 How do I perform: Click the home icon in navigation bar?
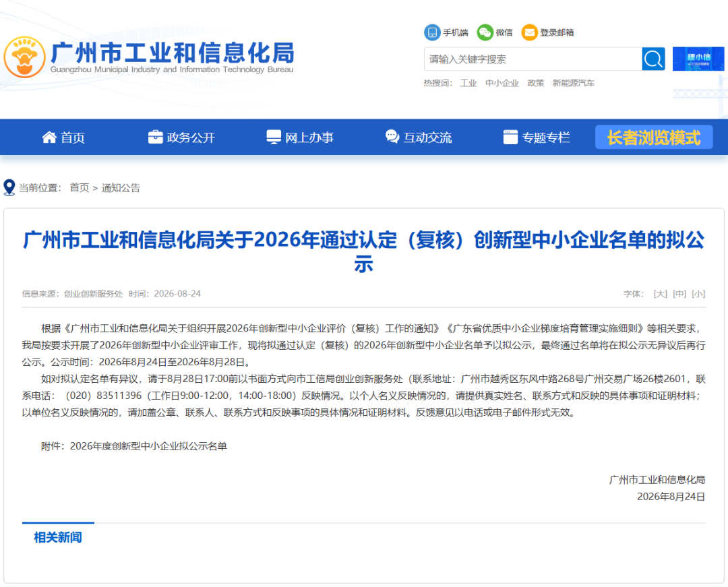pyautogui.click(x=49, y=137)
